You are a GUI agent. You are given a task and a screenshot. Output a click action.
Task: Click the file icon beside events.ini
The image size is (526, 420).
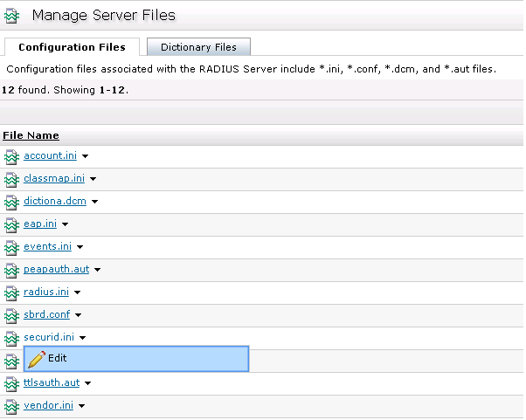tap(11, 247)
